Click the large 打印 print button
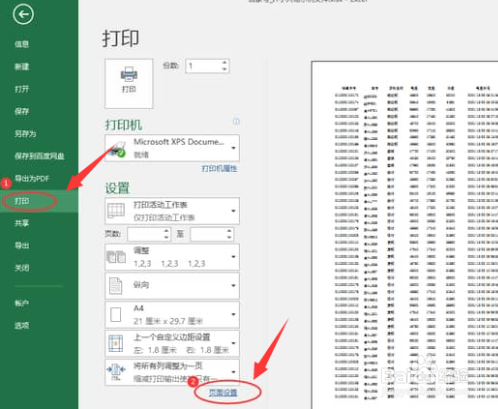 point(129,84)
